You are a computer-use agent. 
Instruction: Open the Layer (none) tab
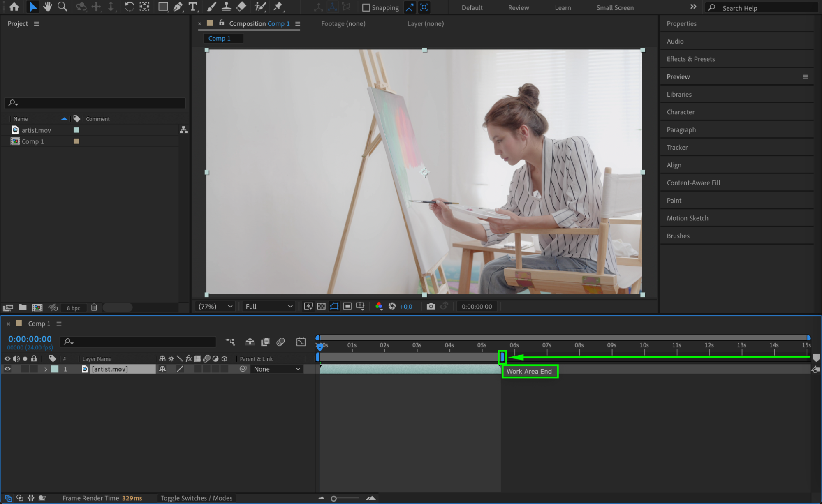(425, 24)
